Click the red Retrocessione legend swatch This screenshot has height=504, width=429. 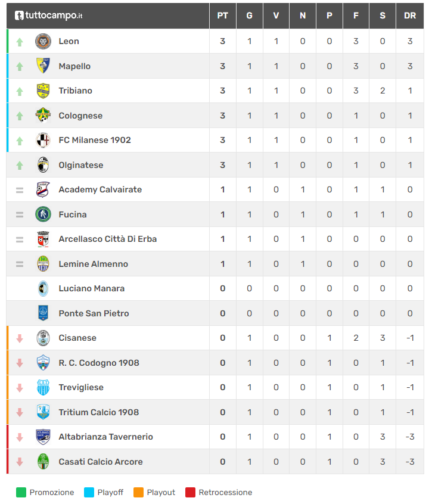pyautogui.click(x=191, y=493)
